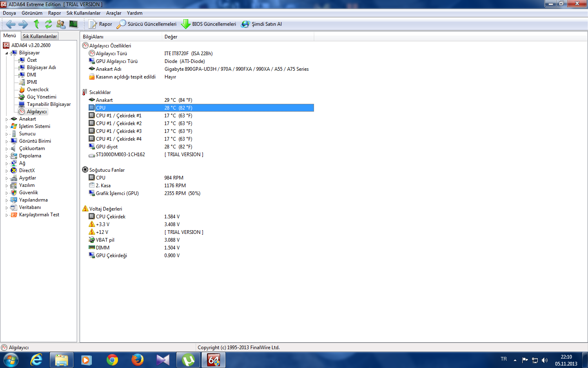Select Karşılaştırmalı Test item
The height and width of the screenshot is (368, 588).
39,215
